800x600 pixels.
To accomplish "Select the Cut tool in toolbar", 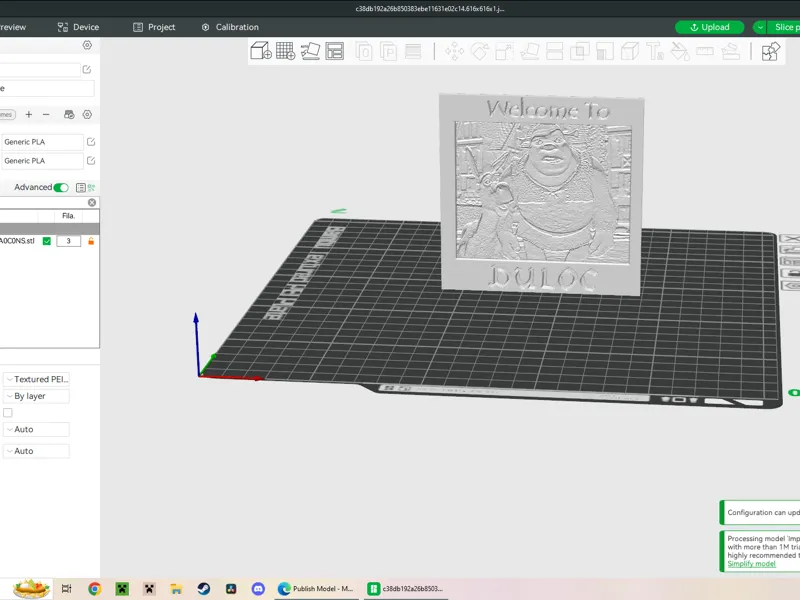I will click(x=555, y=52).
